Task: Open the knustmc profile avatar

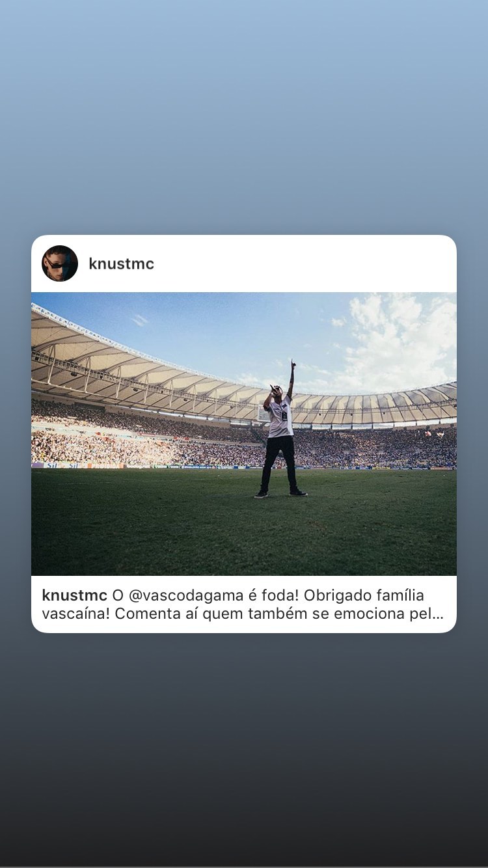Action: click(x=60, y=264)
